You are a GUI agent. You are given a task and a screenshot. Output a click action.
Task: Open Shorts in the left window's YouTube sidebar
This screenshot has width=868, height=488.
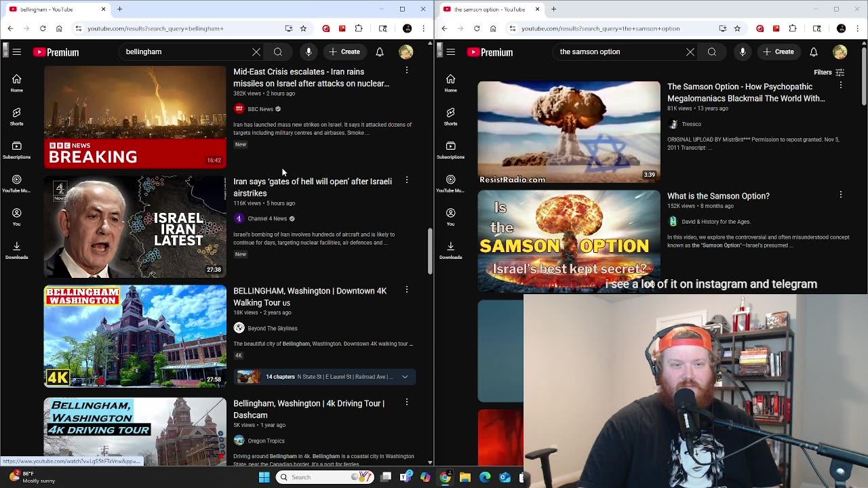pyautogui.click(x=16, y=117)
